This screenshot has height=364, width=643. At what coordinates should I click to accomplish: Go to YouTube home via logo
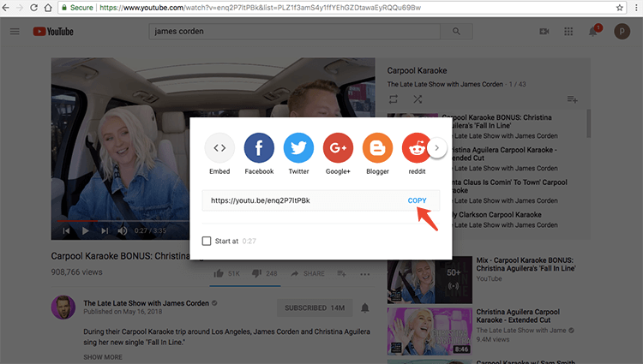pos(53,32)
